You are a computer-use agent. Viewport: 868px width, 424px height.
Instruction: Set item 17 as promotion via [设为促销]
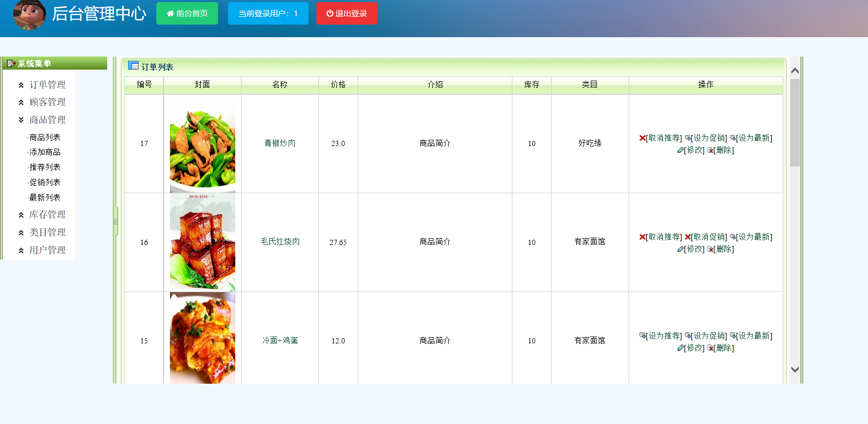[x=709, y=138]
